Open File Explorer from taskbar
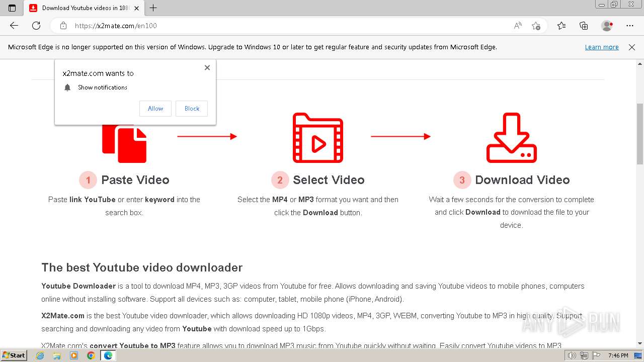The height and width of the screenshot is (362, 644). click(57, 355)
